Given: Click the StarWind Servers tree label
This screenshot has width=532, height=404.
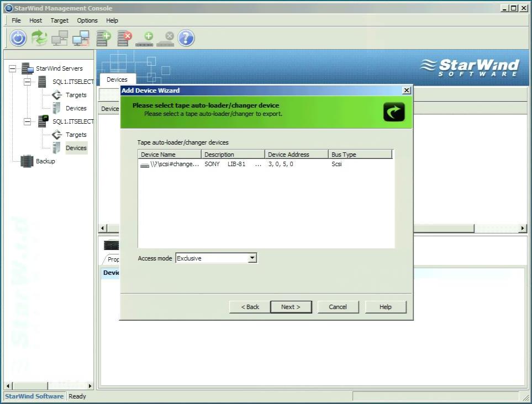Looking at the screenshot, I should [59, 68].
